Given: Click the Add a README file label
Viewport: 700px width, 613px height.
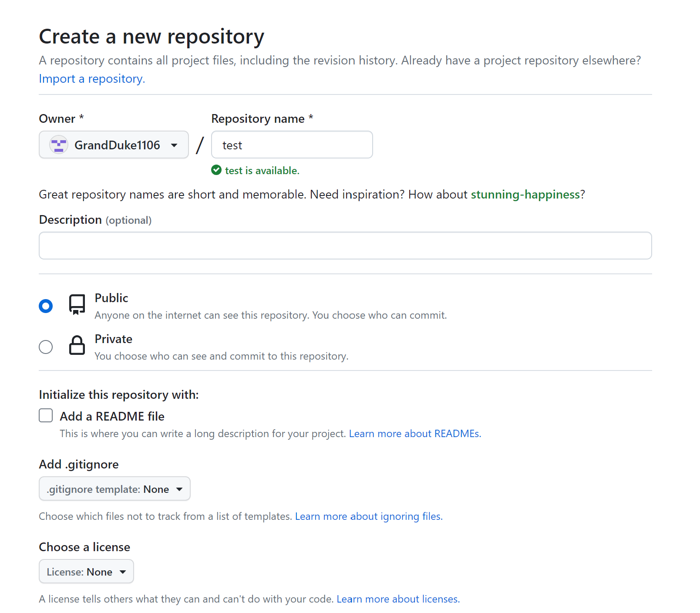Looking at the screenshot, I should click(x=112, y=416).
